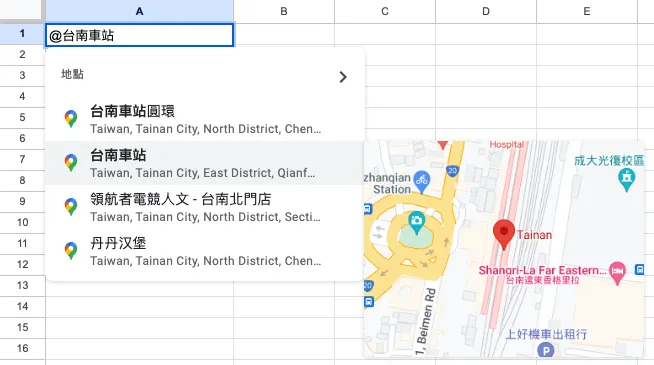Image resolution: width=654 pixels, height=365 pixels.
Task: Select row 15 header
Action: (22, 327)
